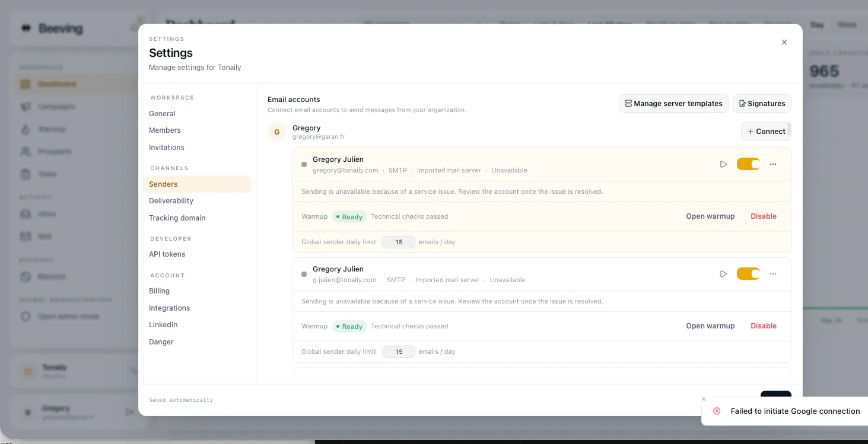The height and width of the screenshot is (444, 868).
Task: Disable warmup for g.julien@tonaily.com
Action: (764, 326)
